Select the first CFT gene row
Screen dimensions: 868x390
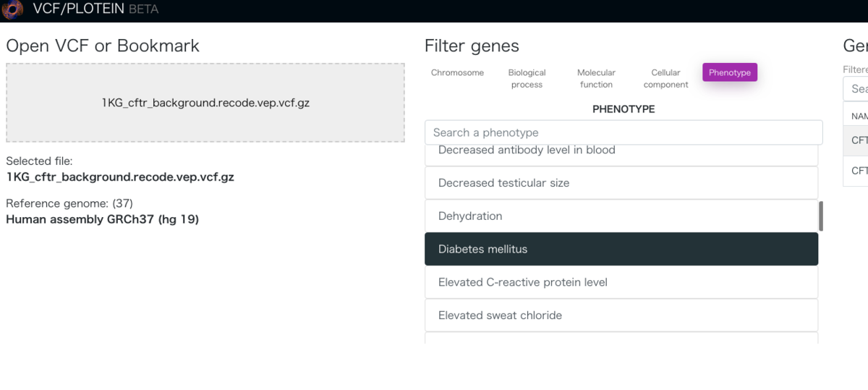pyautogui.click(x=856, y=140)
